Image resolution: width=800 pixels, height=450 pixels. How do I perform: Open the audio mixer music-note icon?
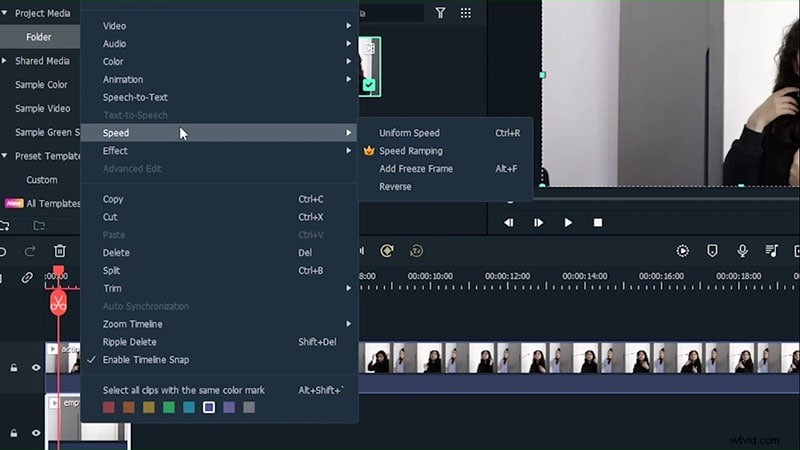tap(771, 251)
